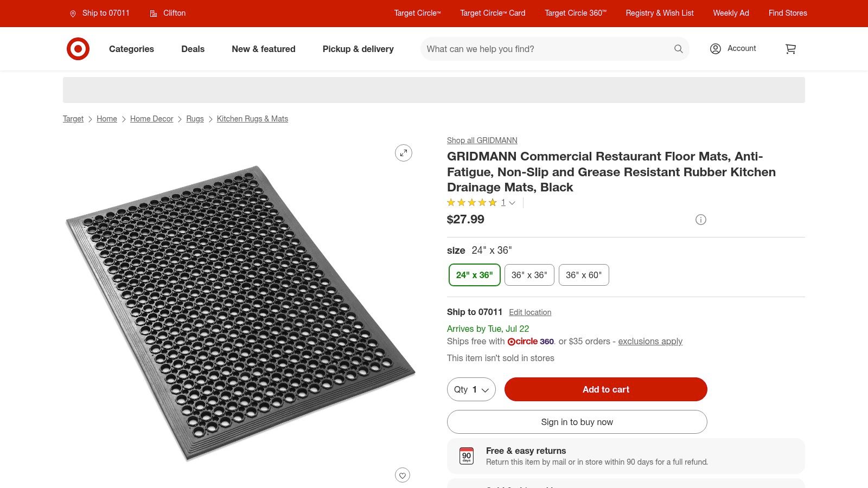The width and height of the screenshot is (868, 488).
Task: Click the search magnifier icon
Action: point(678,49)
